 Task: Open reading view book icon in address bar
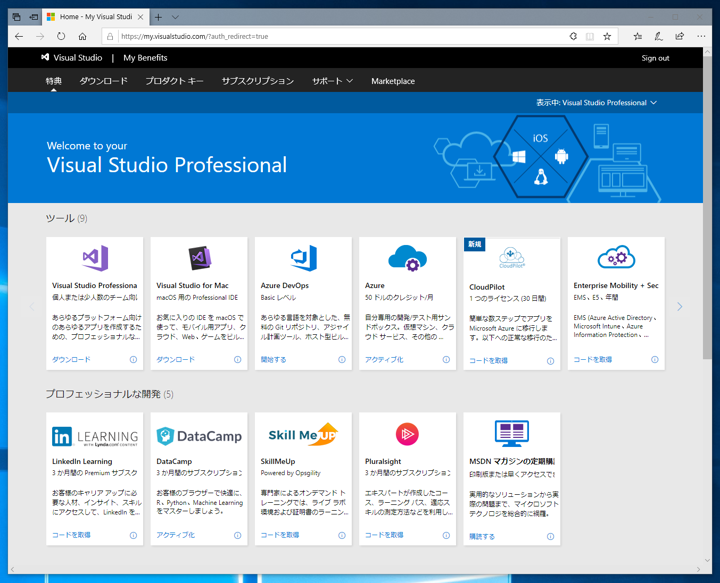(x=590, y=36)
